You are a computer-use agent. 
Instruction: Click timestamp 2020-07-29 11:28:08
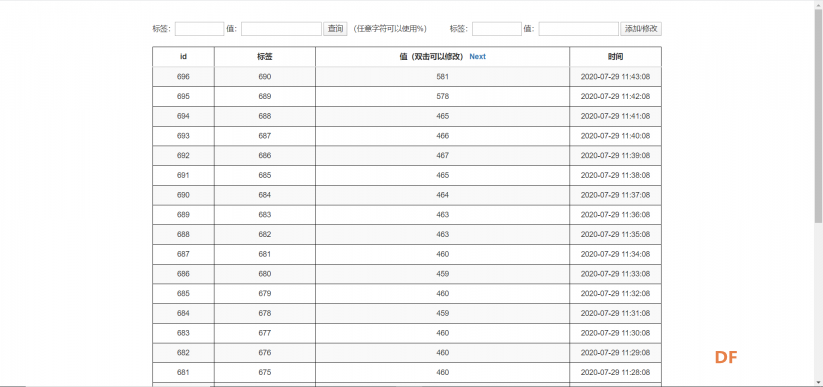615,372
